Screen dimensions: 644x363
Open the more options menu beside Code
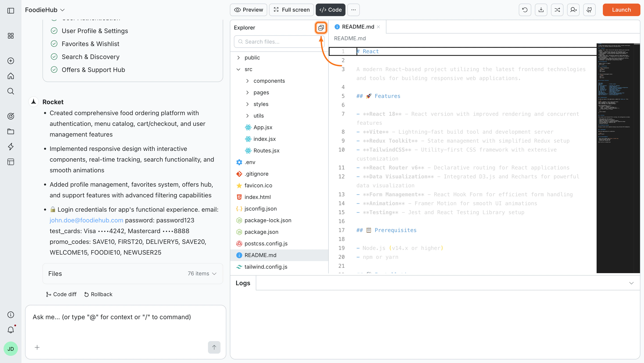coord(353,10)
